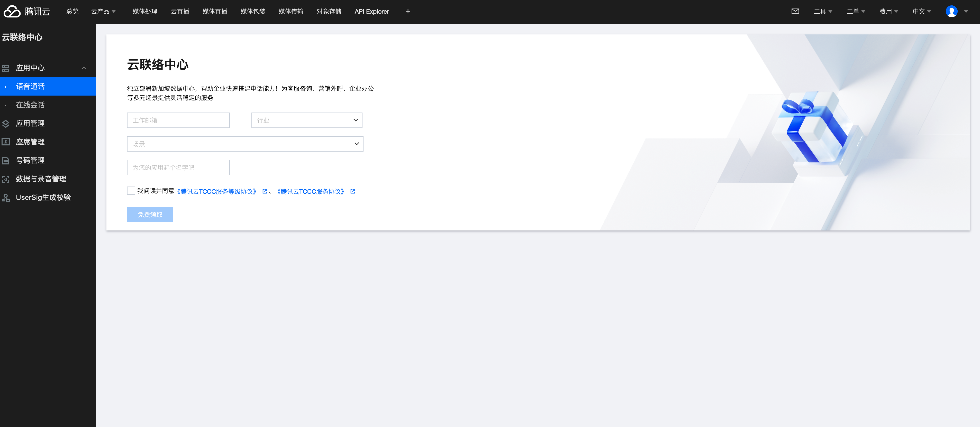Open the message center envelope icon
The image size is (980, 427).
[x=795, y=11]
